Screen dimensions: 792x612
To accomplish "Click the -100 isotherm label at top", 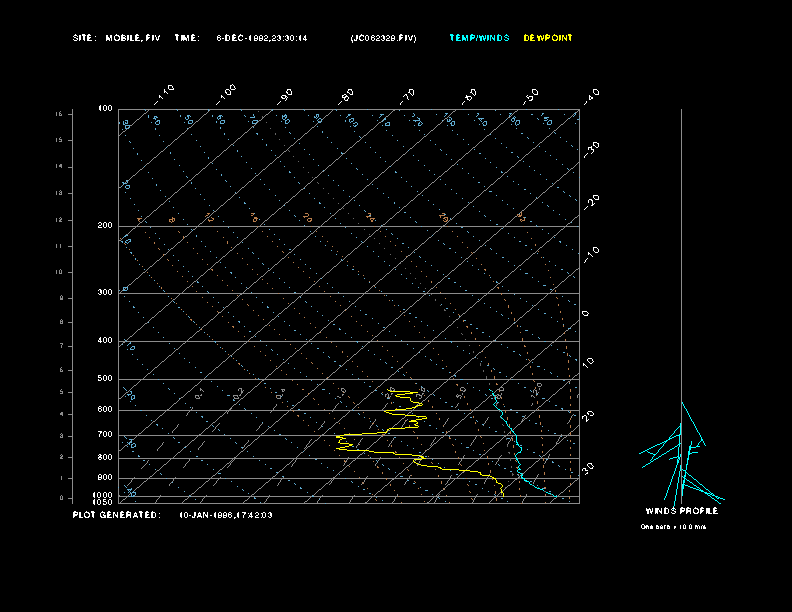I will (226, 95).
